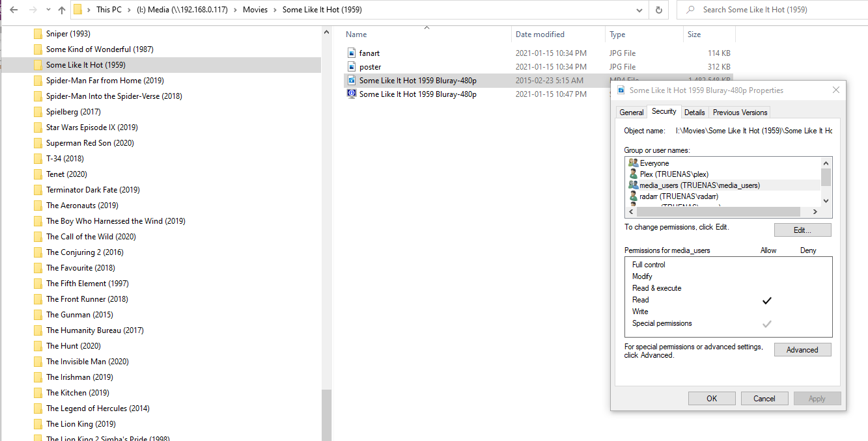Cancel the Properties dialog
Screen dimensions: 868x441
point(764,399)
